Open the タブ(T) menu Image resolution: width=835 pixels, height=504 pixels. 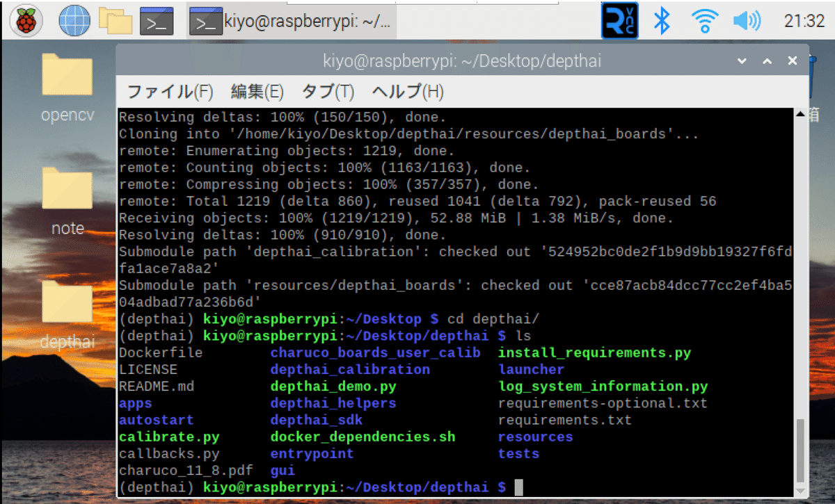point(328,91)
